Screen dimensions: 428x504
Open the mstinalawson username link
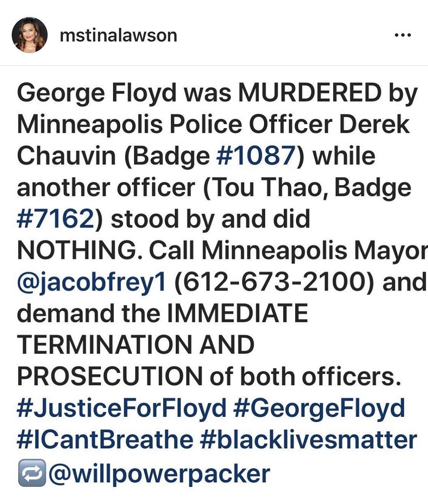coord(118,35)
